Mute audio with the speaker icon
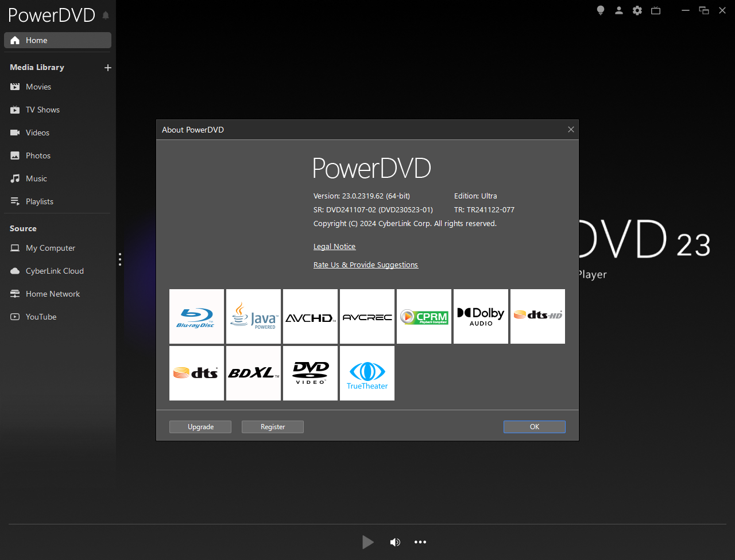 click(x=395, y=542)
